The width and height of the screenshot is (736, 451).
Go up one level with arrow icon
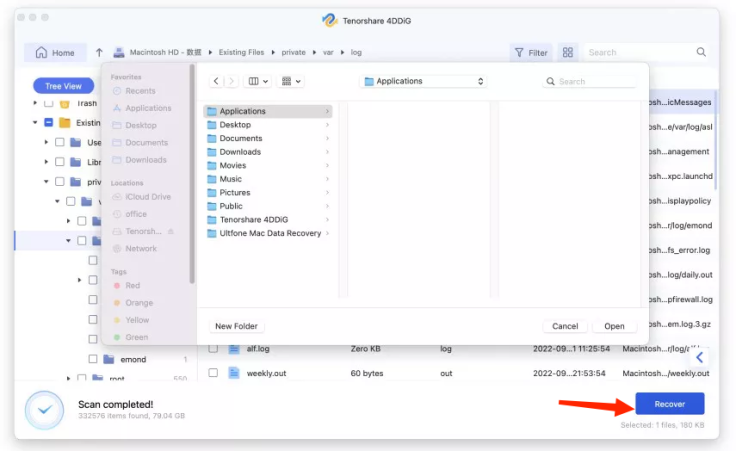coord(99,53)
